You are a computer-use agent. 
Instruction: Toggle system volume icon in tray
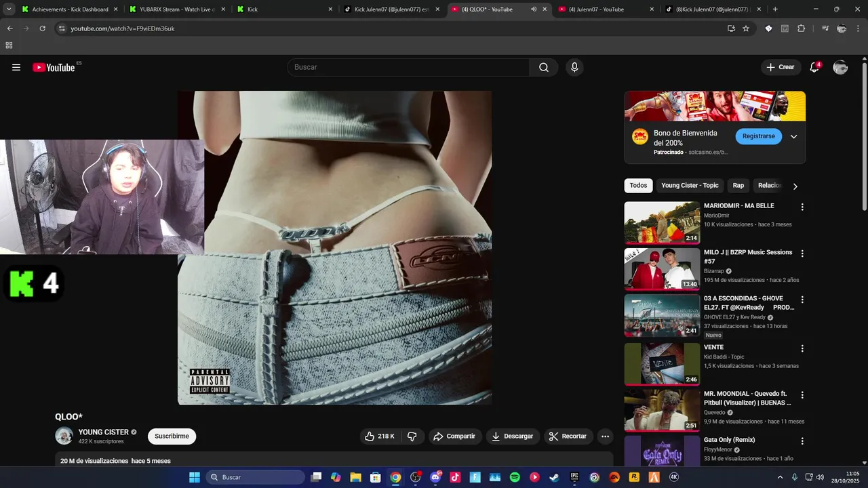820,477
